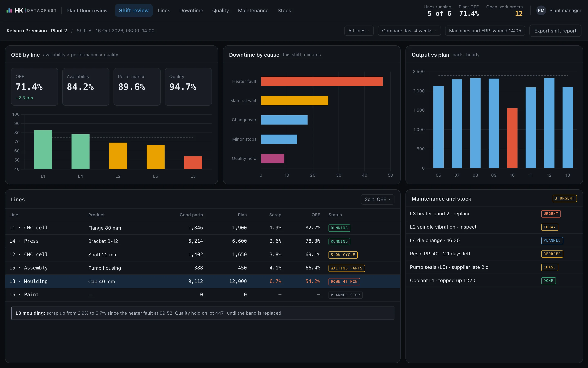Screen dimensions: 588x368
Task: Click the Performance 89.6% card
Action: point(137,87)
